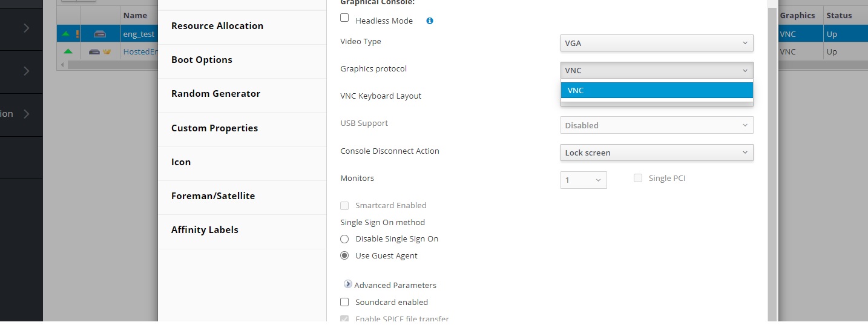868x325 pixels.
Task: Open the HostedEngine VM name link
Action: click(136, 52)
